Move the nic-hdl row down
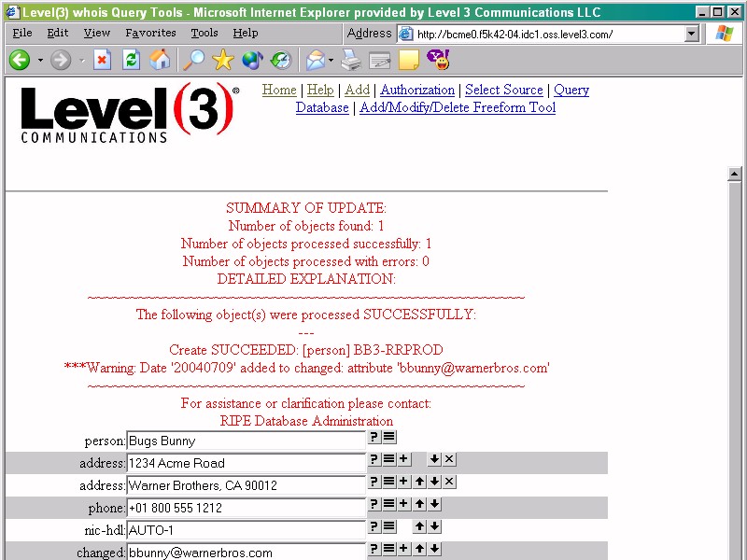This screenshot has height=560, width=747. point(434,526)
